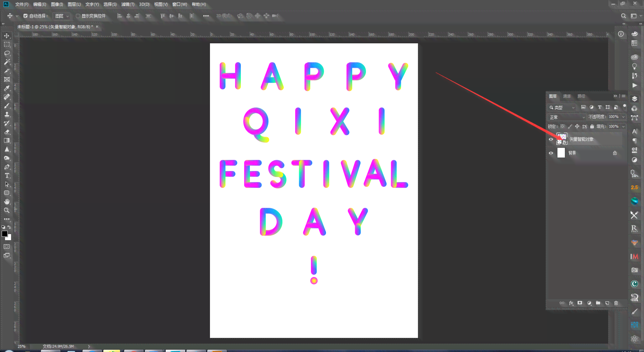Open the 滤镜(T) menu

[x=128, y=4]
